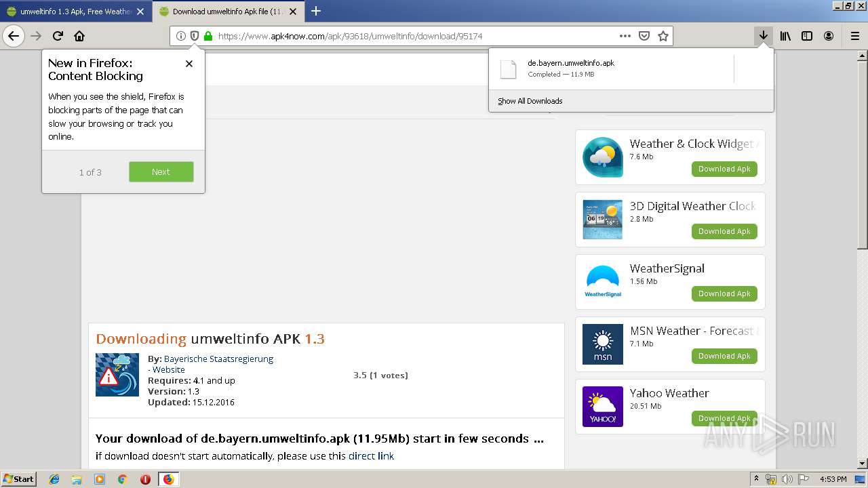868x488 pixels.
Task: Click system clock 4:53 PM
Action: click(x=833, y=479)
